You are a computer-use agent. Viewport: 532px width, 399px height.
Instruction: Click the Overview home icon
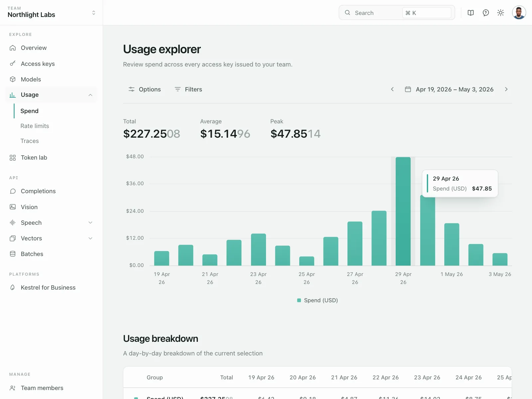(13, 48)
